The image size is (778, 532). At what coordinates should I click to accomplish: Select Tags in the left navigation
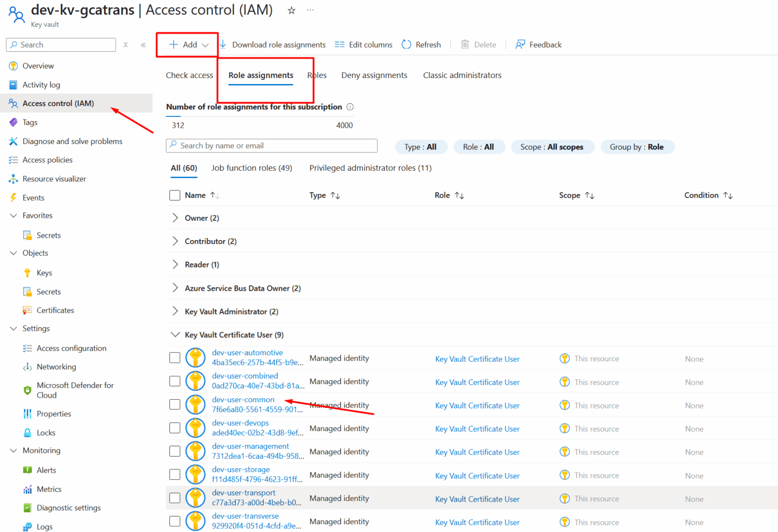click(30, 122)
